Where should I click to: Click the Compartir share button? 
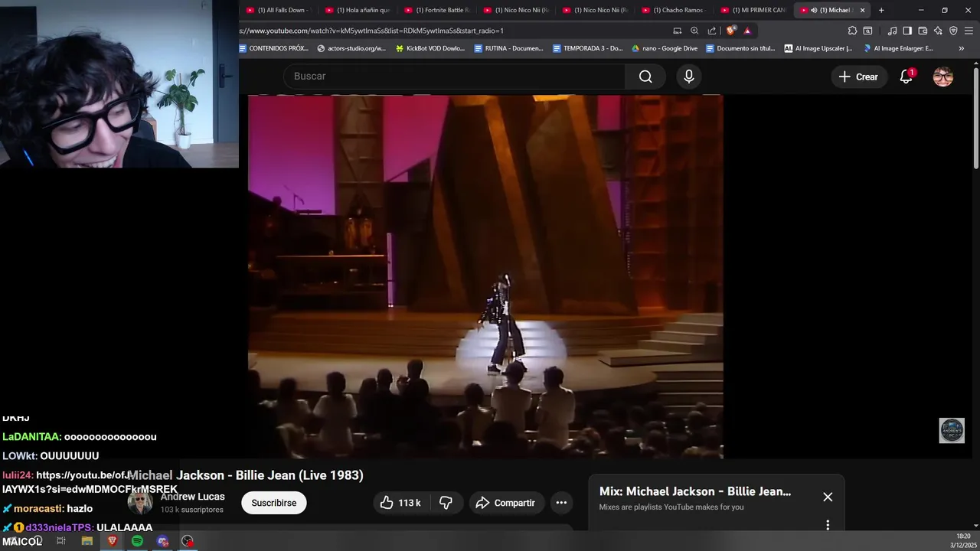click(505, 503)
